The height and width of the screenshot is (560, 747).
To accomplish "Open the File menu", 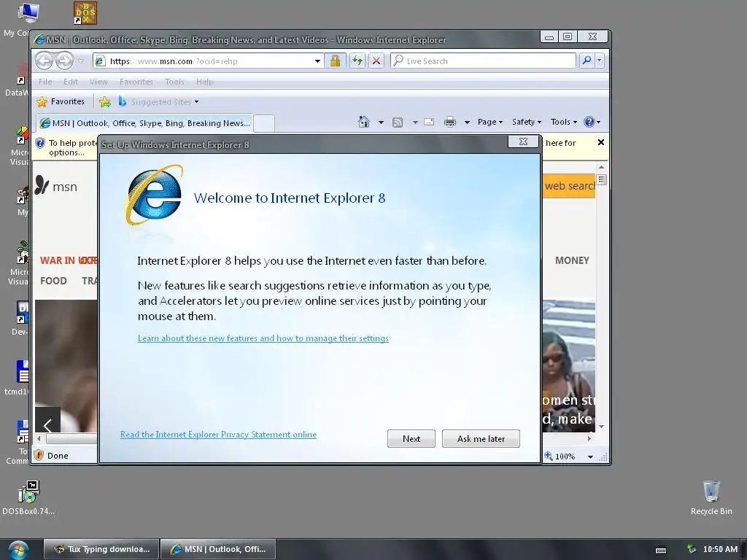I will (45, 82).
